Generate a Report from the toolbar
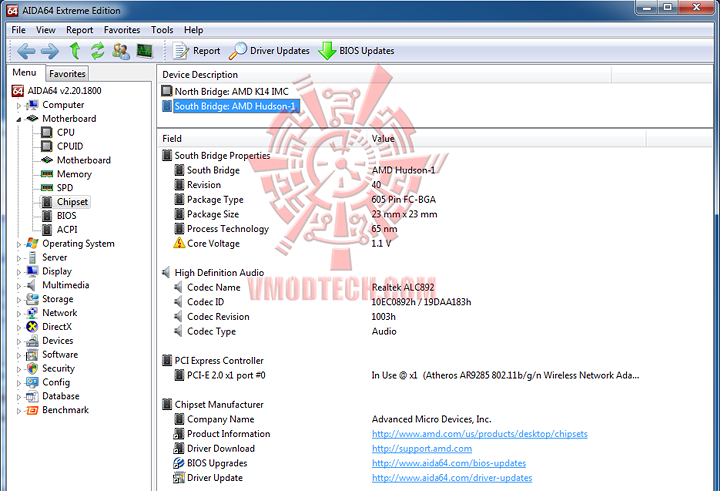 (197, 51)
